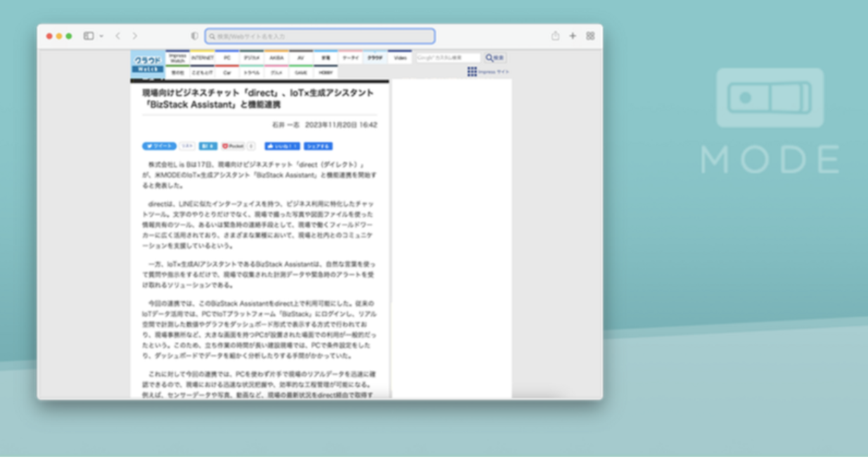
Task: Open the Share icon in toolbar
Action: click(555, 36)
